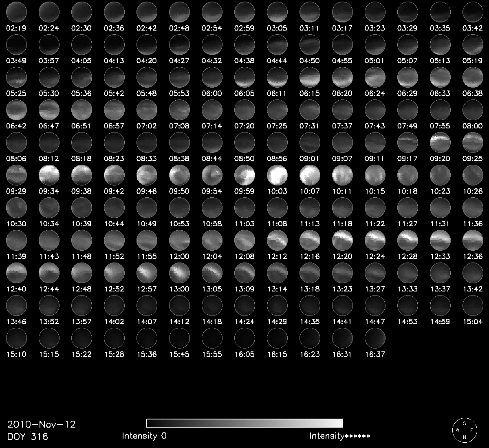Click the compass orientation icon
This screenshot has width=489, height=448.
tap(465, 430)
